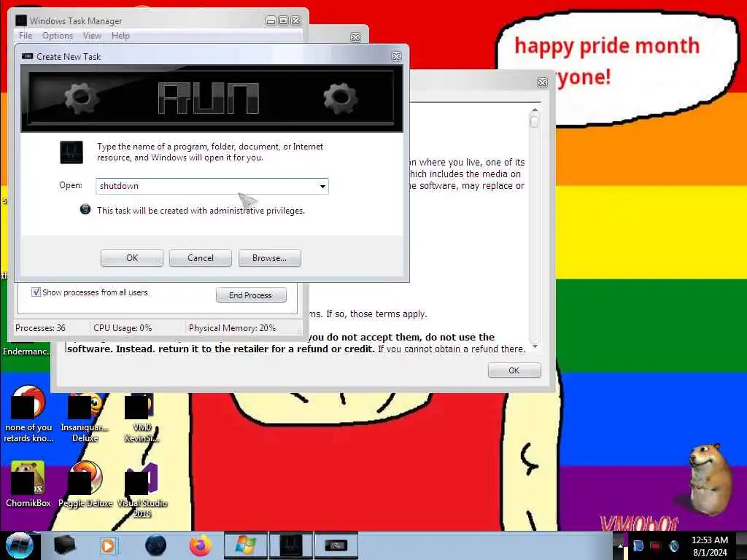This screenshot has width=747, height=560.
Task: Maximize the Windows Task Manager window
Action: pyautogui.click(x=283, y=21)
